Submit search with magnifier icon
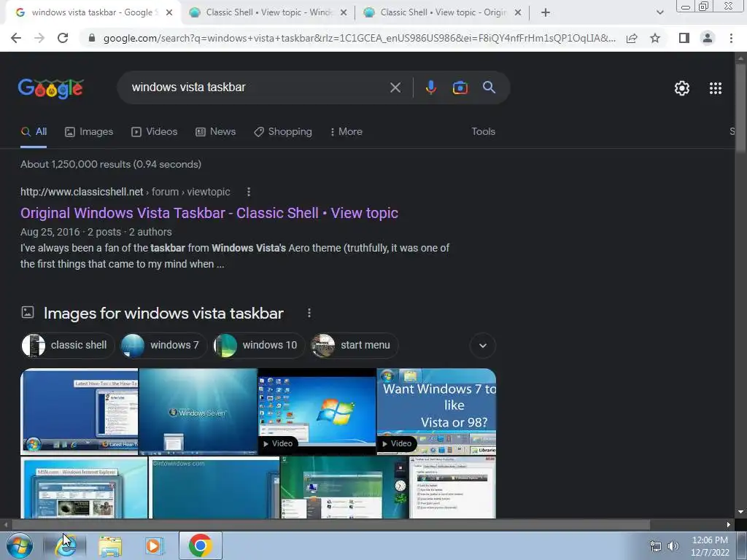 (489, 87)
